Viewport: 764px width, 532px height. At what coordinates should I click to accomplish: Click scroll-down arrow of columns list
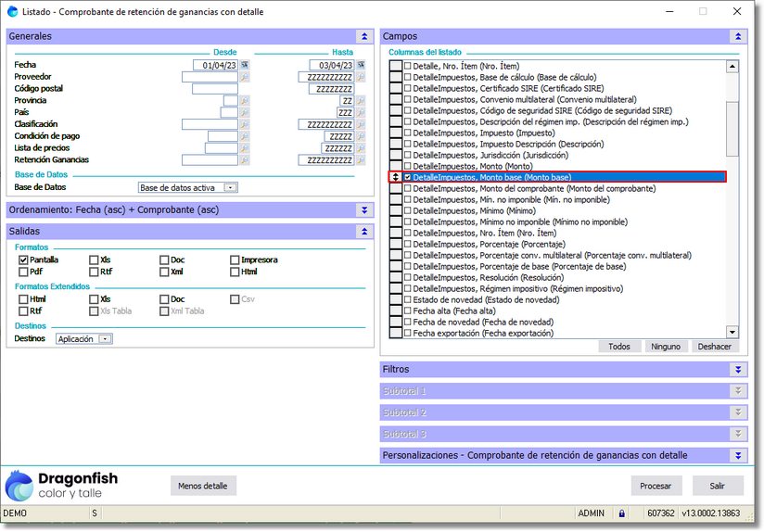(732, 332)
